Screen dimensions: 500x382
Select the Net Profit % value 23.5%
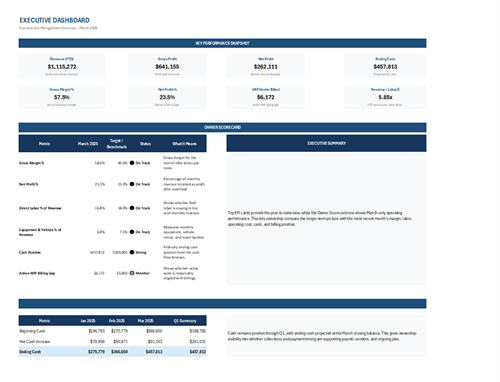[167, 97]
